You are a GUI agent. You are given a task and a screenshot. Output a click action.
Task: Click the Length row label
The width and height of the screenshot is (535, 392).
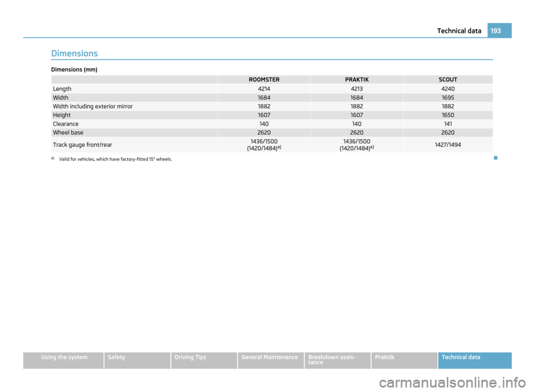(x=62, y=89)
